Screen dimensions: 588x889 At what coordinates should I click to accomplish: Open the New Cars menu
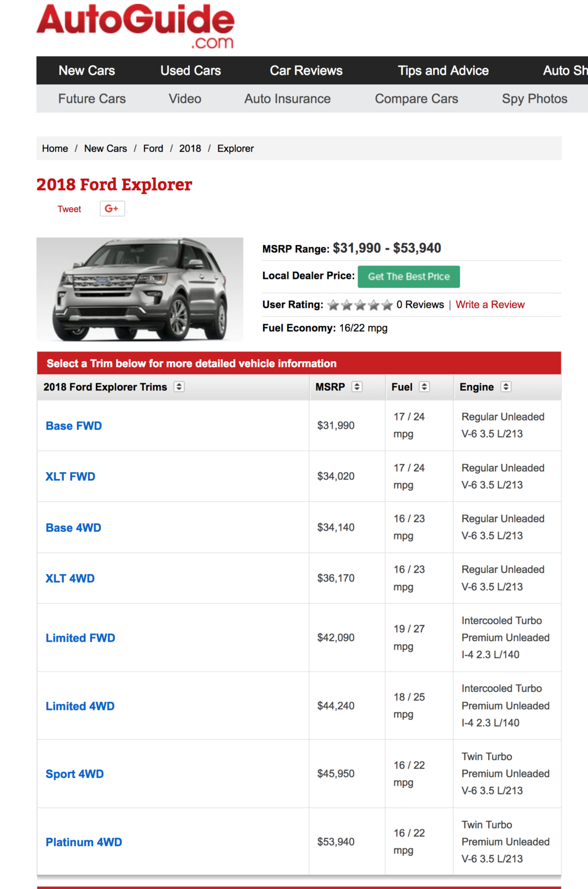(87, 71)
